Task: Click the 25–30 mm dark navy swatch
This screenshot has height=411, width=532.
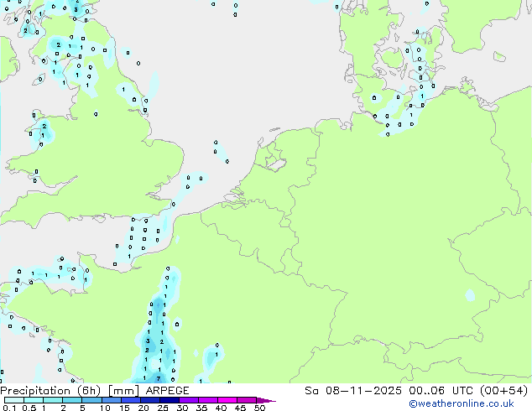Action: [x=170, y=400]
